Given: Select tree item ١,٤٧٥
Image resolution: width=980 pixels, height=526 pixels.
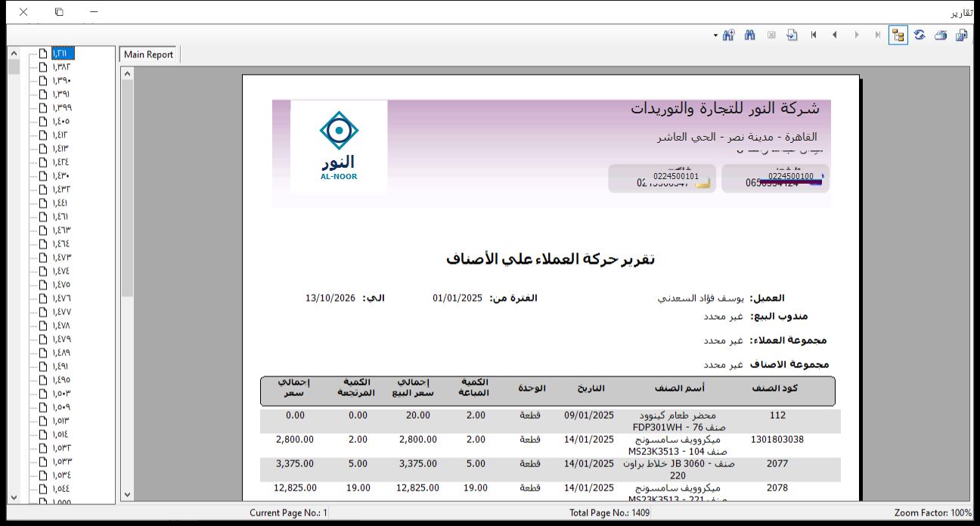Looking at the screenshot, I should pyautogui.click(x=61, y=285).
